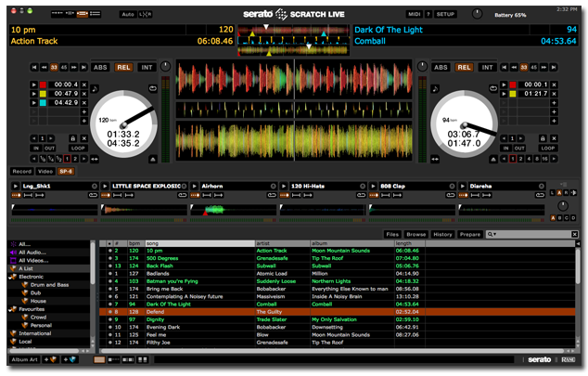This screenshot has width=588, height=376.
Task: Toggle repeat on the Lng_Shk1 sample slot
Action: pyautogui.click(x=93, y=195)
